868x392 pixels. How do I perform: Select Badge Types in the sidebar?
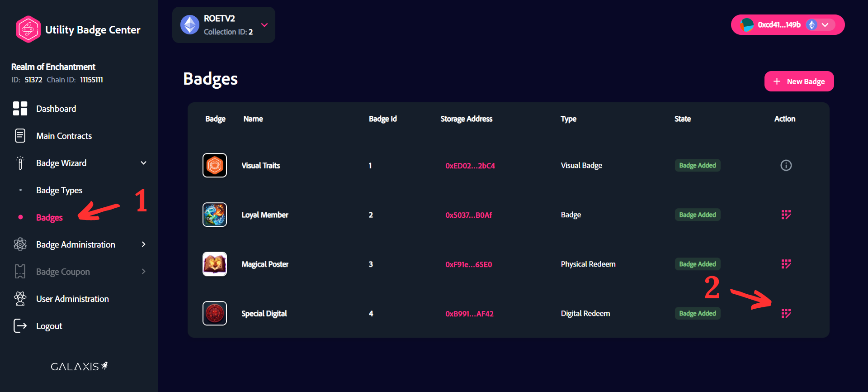[x=59, y=190]
